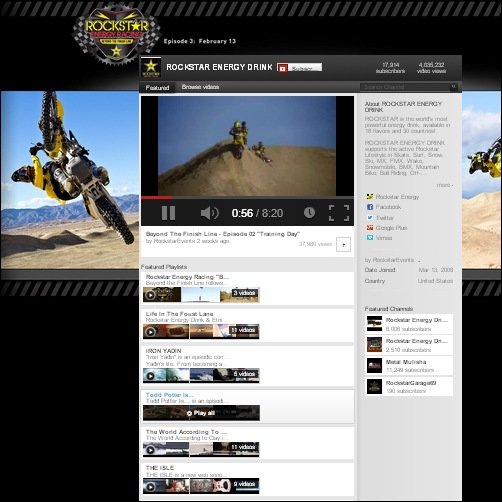Image resolution: width=502 pixels, height=502 pixels.
Task: Open The World According To playlist title
Action: click(x=186, y=432)
